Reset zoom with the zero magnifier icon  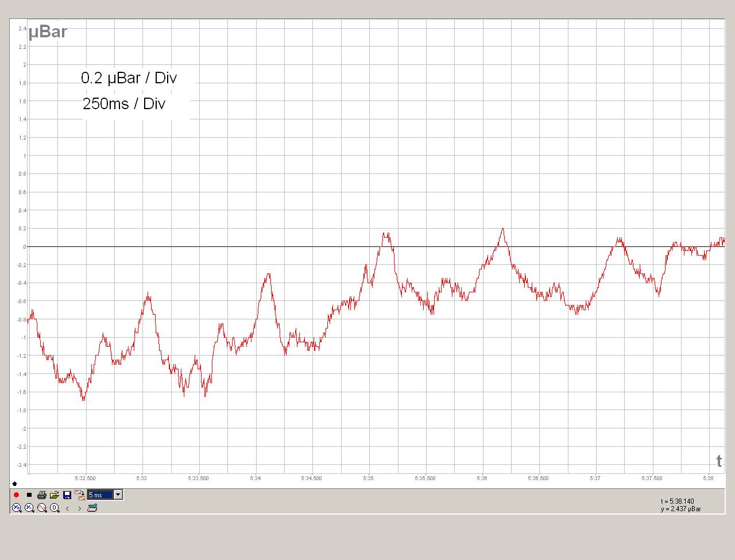55,508
